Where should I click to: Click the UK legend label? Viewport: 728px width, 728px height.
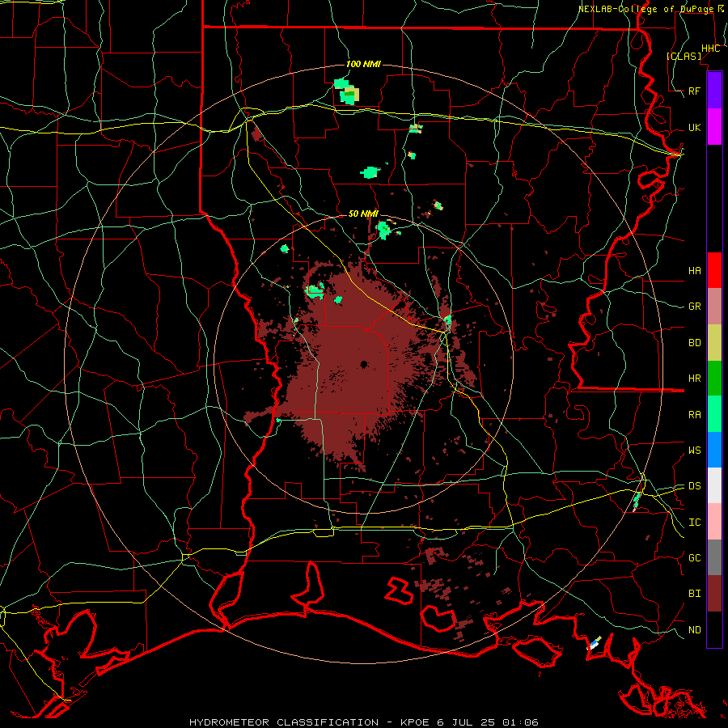point(694,127)
